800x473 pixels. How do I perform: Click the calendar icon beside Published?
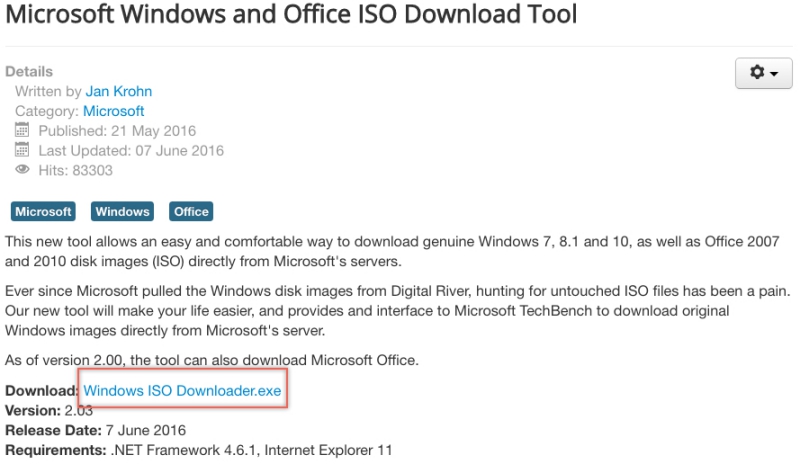point(23,131)
